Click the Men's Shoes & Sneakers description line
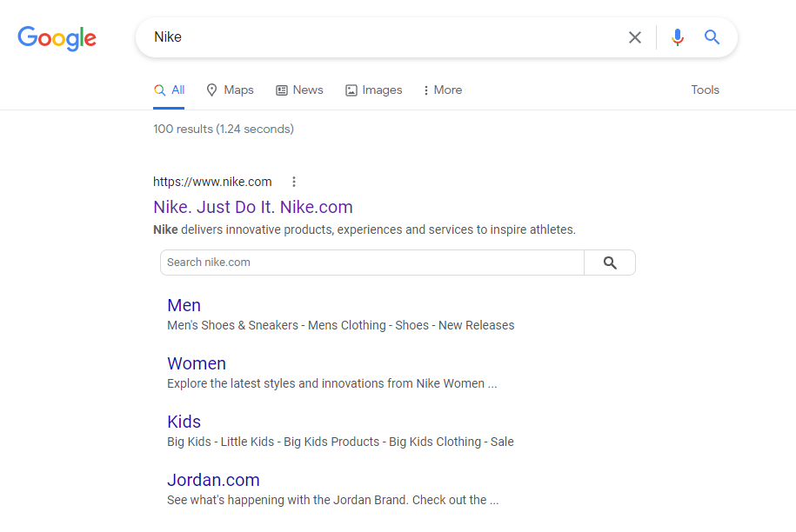The image size is (796, 532). 341,325
